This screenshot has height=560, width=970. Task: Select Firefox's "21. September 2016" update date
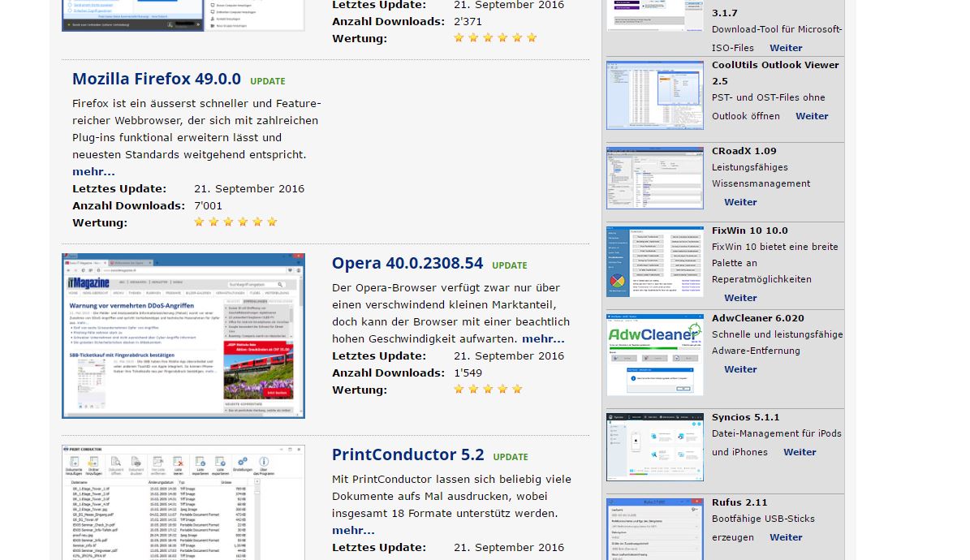point(249,189)
